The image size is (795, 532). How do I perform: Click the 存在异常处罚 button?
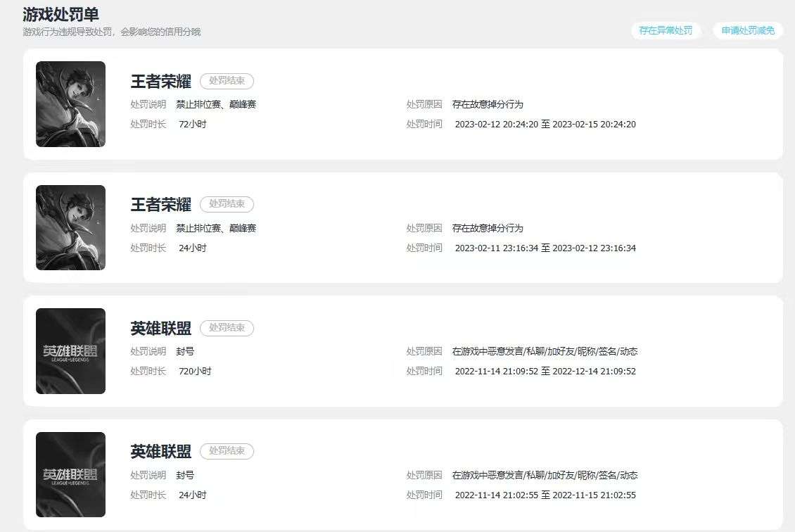(666, 30)
